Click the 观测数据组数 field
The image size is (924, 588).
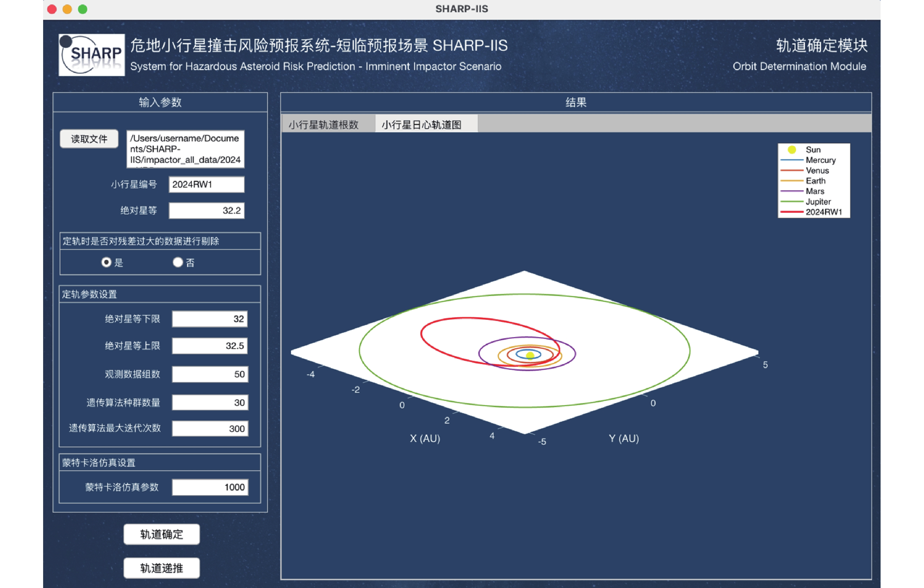point(210,374)
